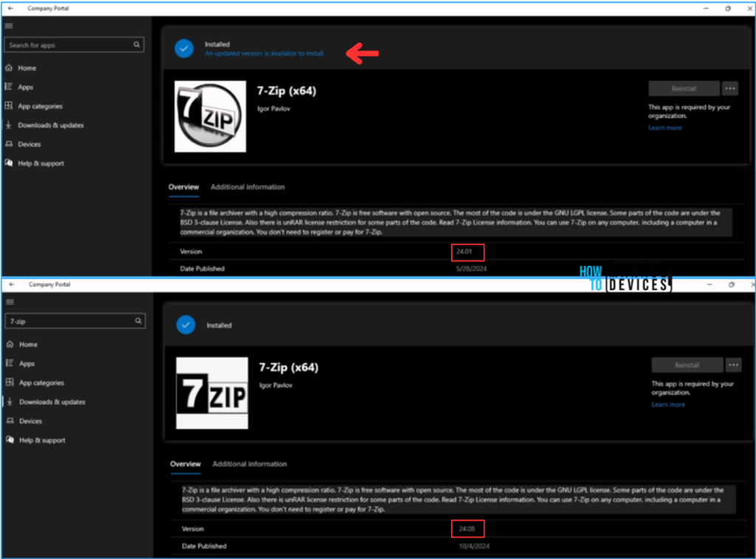Click the Devices laptop icon in the bottom window
The width and height of the screenshot is (756, 559).
click(10, 421)
